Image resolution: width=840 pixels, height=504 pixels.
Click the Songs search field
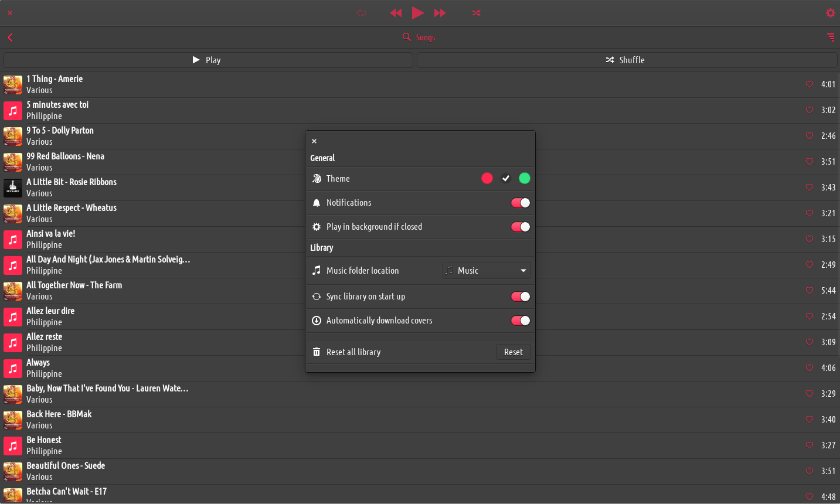coord(424,38)
